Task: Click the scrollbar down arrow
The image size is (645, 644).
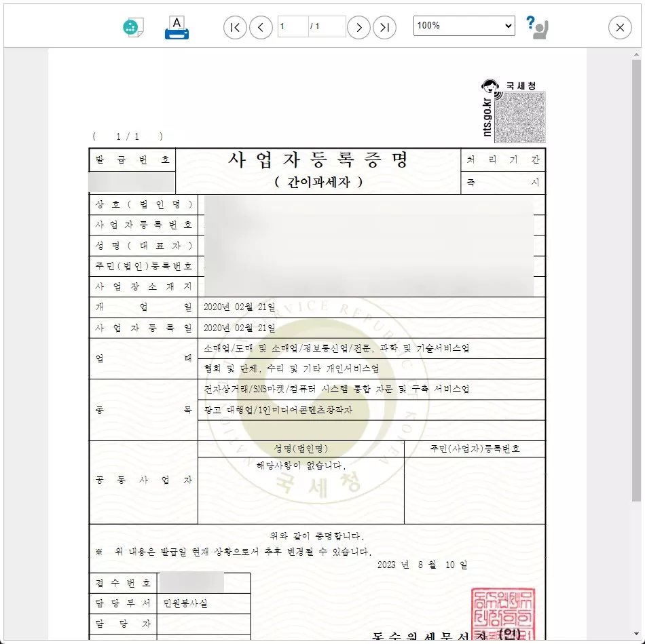Action: point(636,634)
